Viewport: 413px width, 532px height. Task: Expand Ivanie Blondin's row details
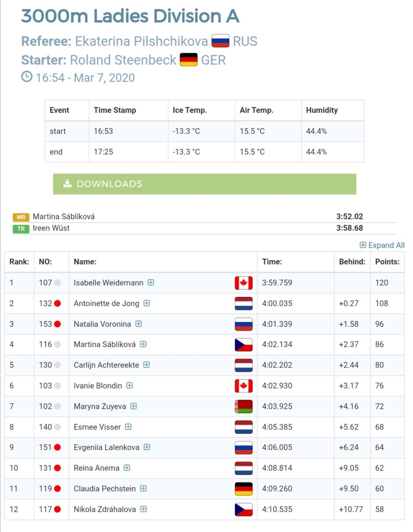[129, 386]
